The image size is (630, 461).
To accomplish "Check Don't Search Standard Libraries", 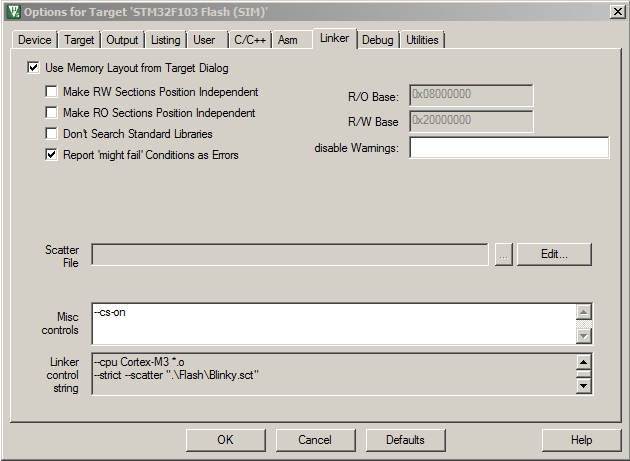I will (52, 134).
